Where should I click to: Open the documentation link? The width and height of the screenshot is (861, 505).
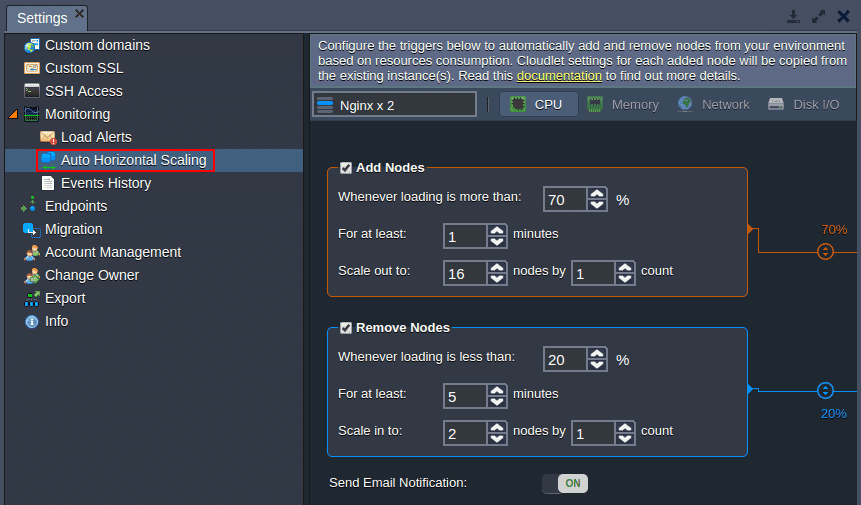559,76
